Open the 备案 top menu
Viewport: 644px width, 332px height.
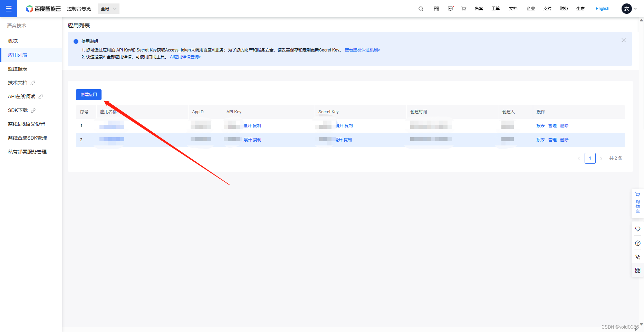tap(479, 9)
